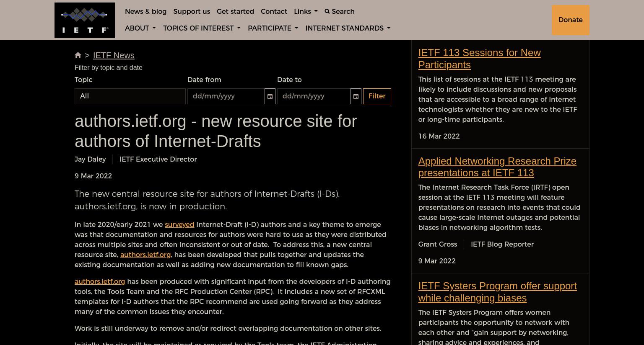Go to Get started
The height and width of the screenshot is (345, 644).
(x=235, y=11)
